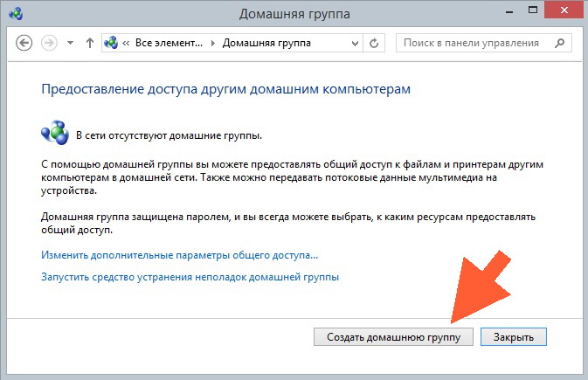
Task: Click the 'Закрыть' button
Action: click(x=514, y=337)
